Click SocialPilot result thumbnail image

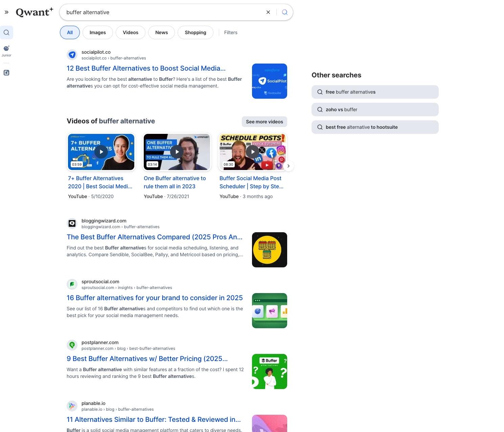point(270,81)
